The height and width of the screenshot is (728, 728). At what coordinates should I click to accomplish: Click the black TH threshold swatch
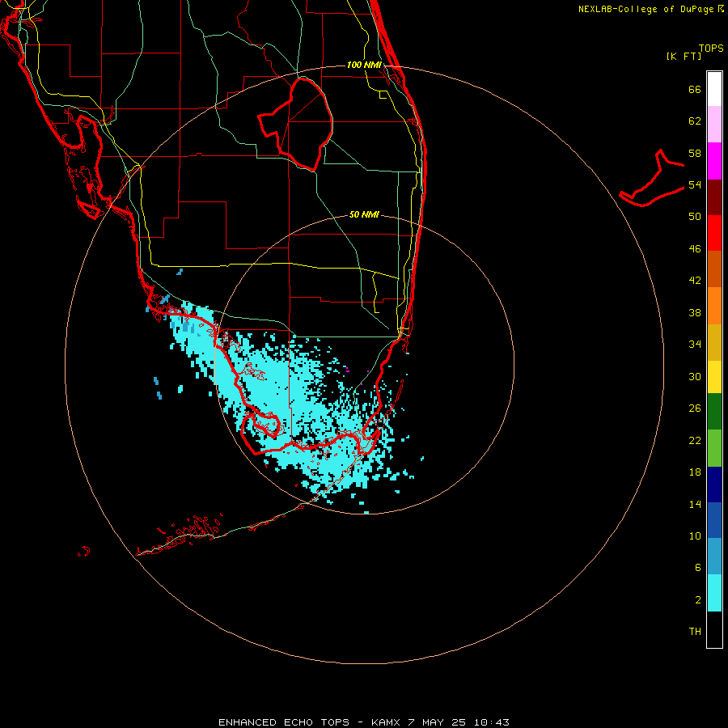pos(714,629)
